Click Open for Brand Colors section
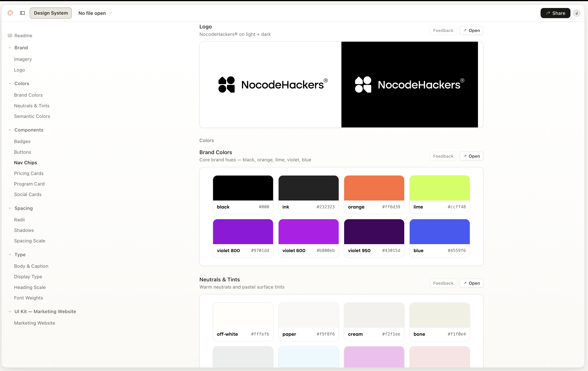 (x=471, y=156)
